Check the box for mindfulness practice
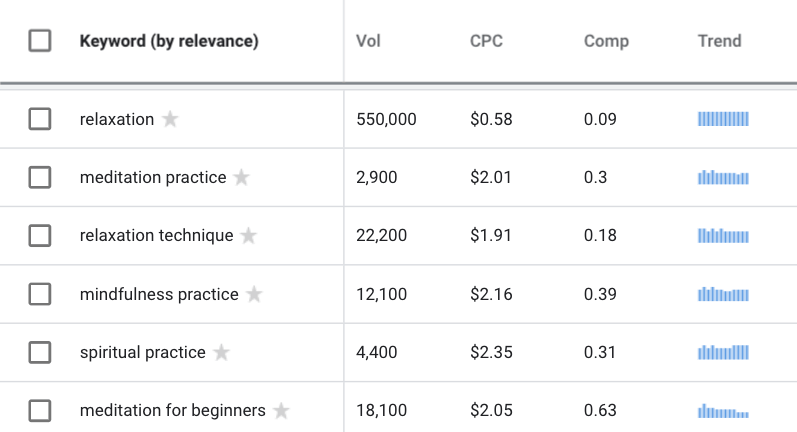This screenshot has width=797, height=432. point(40,294)
